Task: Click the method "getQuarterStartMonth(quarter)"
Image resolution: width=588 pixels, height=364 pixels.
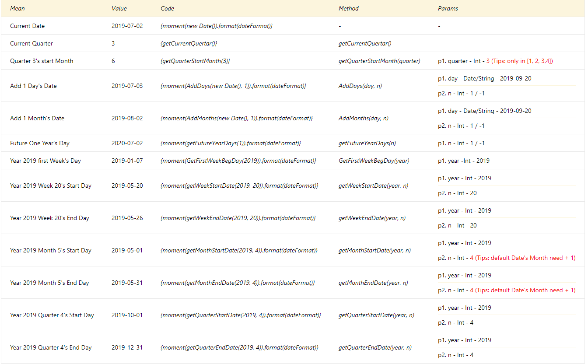Action: point(379,61)
